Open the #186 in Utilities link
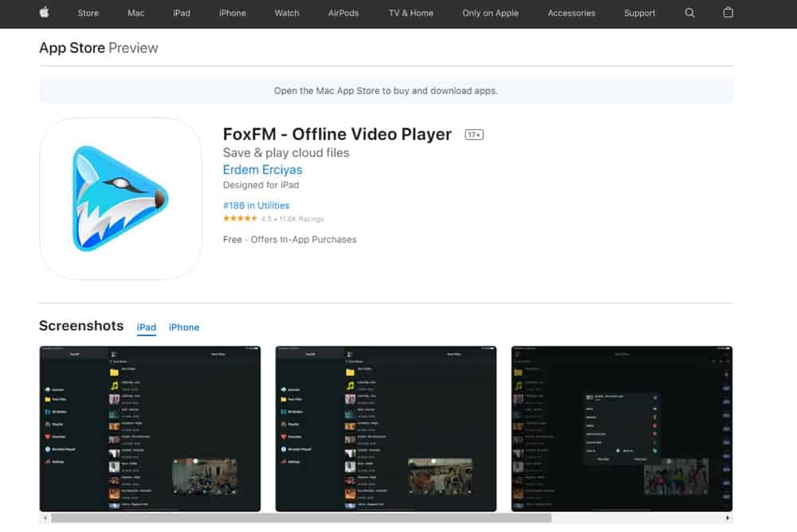This screenshot has height=532, width=797. (x=256, y=205)
